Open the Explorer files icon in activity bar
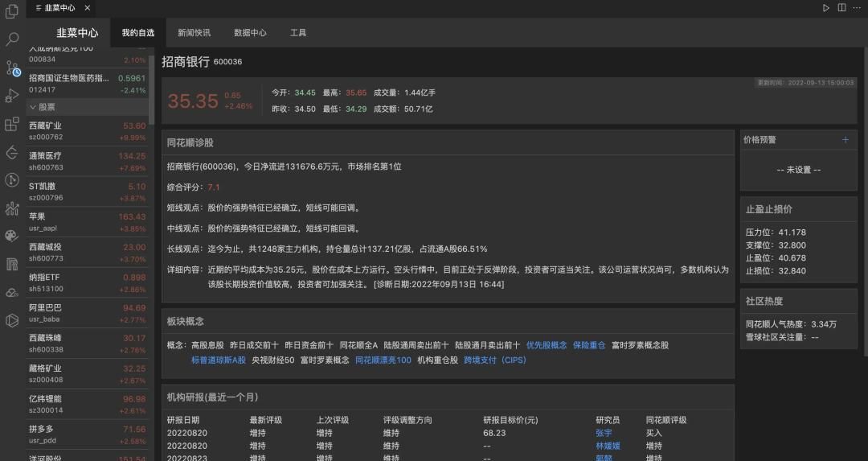868x461 pixels. [11, 10]
